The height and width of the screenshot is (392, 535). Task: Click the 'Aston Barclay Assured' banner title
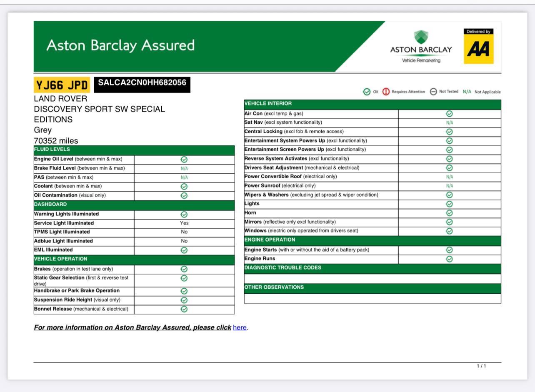tap(120, 45)
